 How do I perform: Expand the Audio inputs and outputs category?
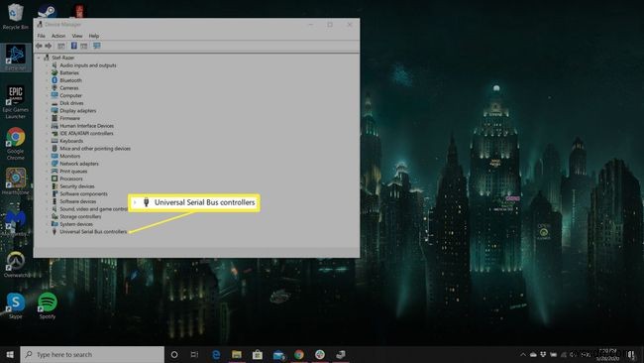point(47,65)
